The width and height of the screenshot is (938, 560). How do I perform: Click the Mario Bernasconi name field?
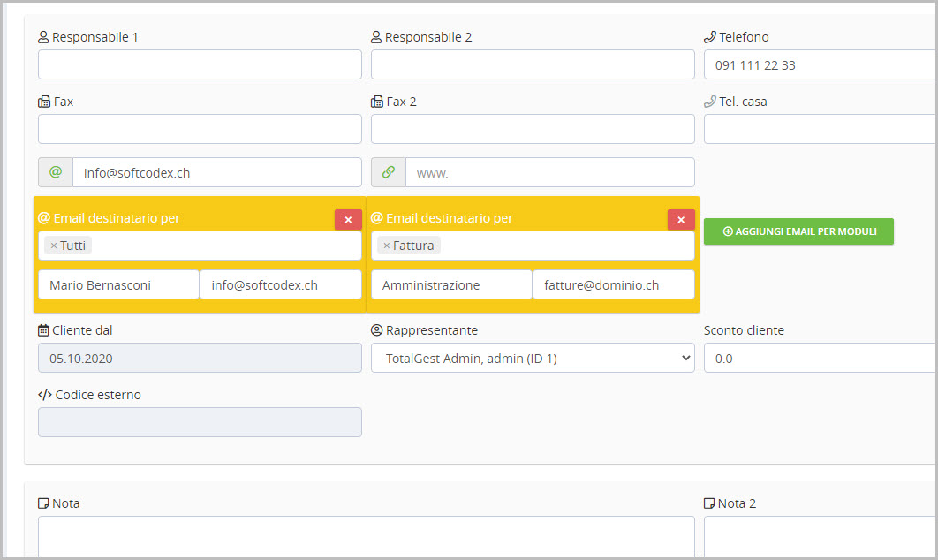tap(118, 285)
